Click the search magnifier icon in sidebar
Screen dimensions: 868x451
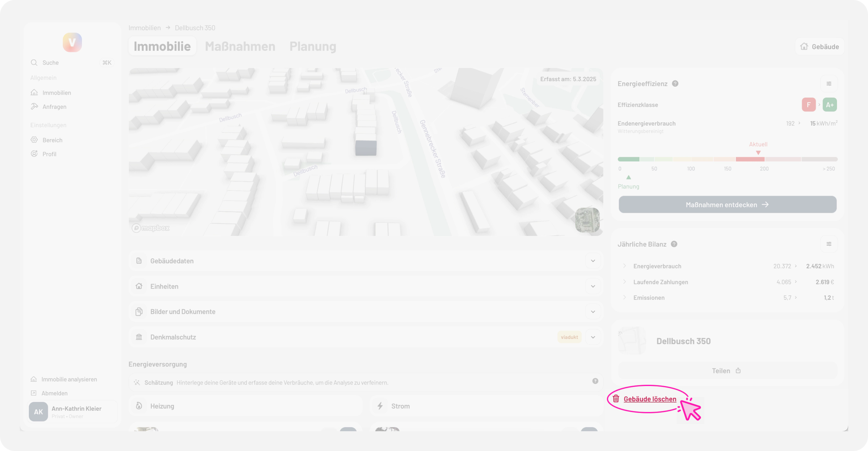[34, 63]
